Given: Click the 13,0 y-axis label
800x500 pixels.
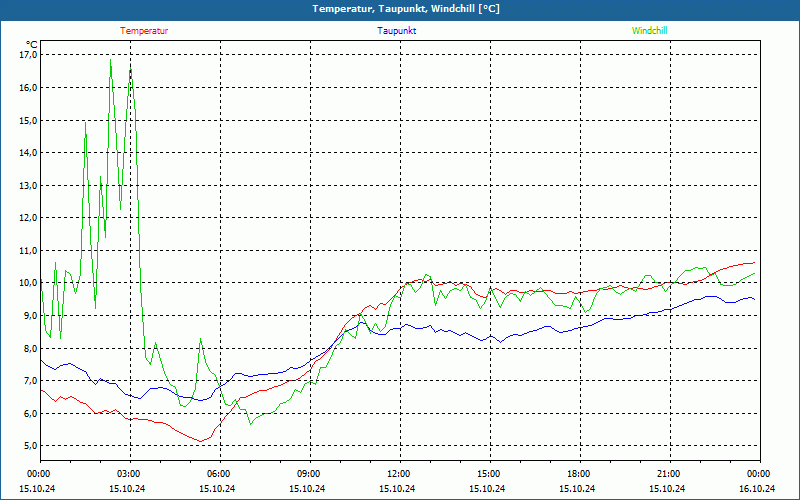Looking at the screenshot, I should (29, 185).
